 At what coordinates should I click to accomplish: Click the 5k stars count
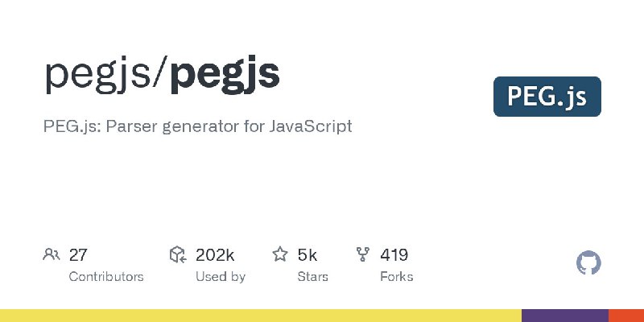pos(308,255)
